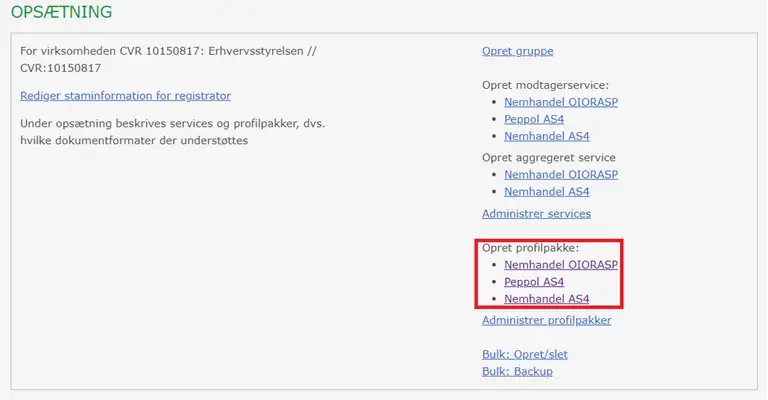Create Nemhandel AS4 aggregeret service
The image size is (768, 400).
546,191
